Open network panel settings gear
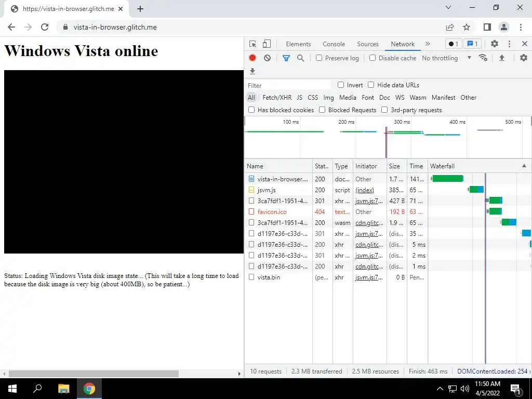Viewport: 532px width, 399px height. click(524, 58)
